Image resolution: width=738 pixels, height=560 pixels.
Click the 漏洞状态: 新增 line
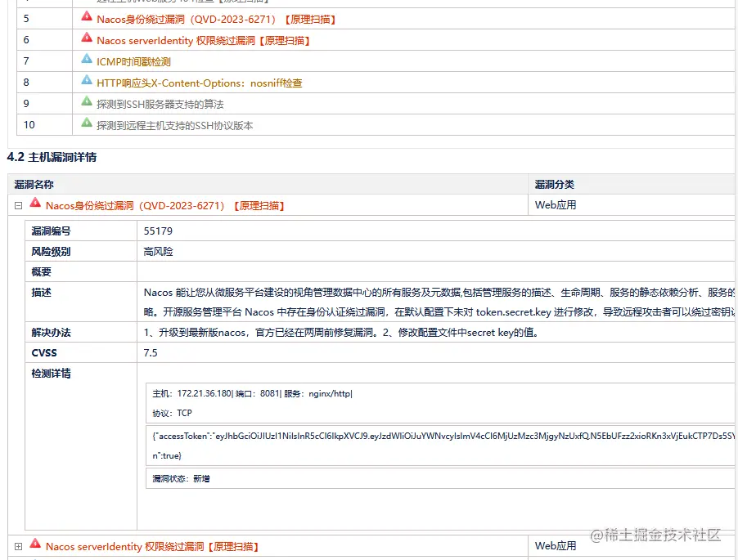pyautogui.click(x=181, y=478)
